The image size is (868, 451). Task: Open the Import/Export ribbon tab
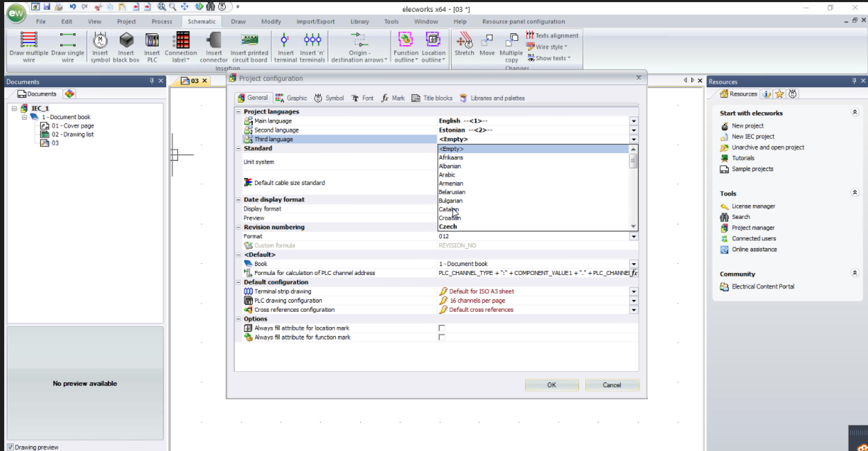click(315, 21)
